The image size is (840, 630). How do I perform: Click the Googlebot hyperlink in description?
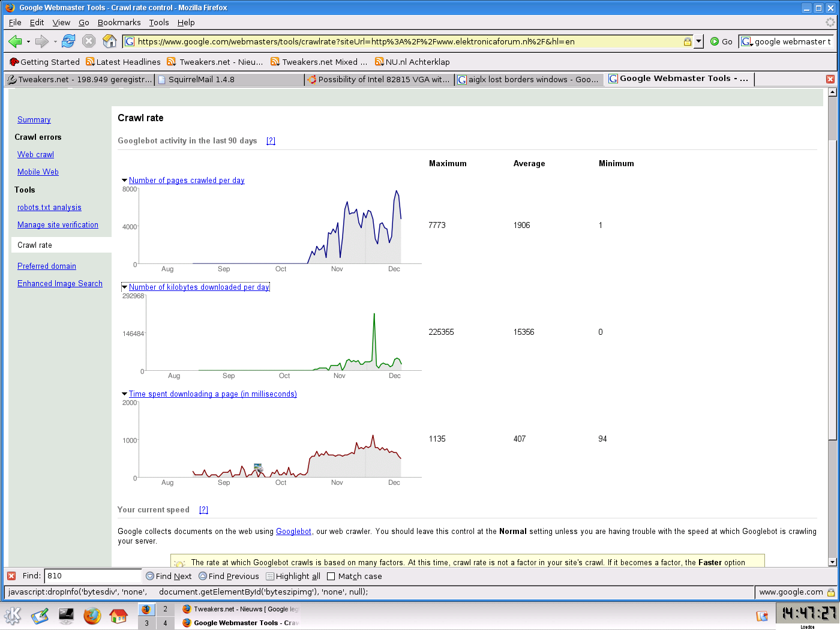(293, 532)
